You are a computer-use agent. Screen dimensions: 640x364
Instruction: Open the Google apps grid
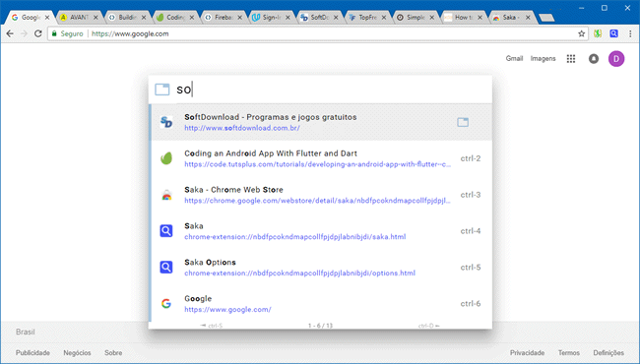(x=571, y=59)
